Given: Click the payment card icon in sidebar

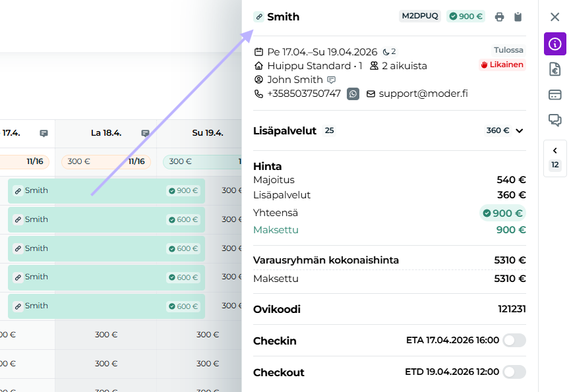Looking at the screenshot, I should (555, 94).
